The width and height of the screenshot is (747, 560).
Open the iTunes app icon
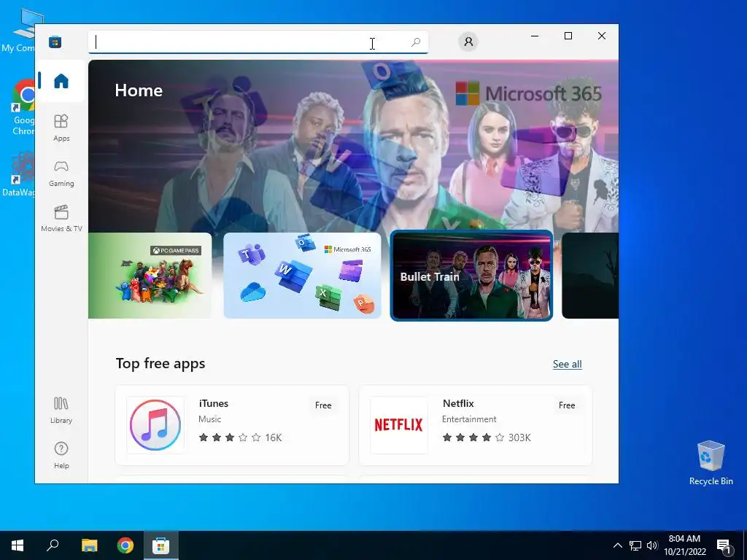pos(155,425)
